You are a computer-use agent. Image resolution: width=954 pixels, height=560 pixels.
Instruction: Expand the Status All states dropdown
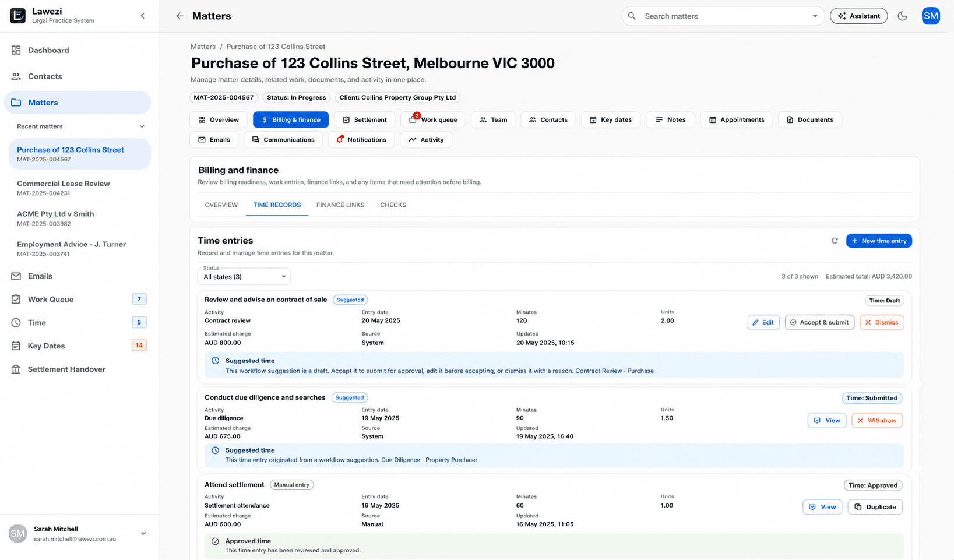pos(244,277)
